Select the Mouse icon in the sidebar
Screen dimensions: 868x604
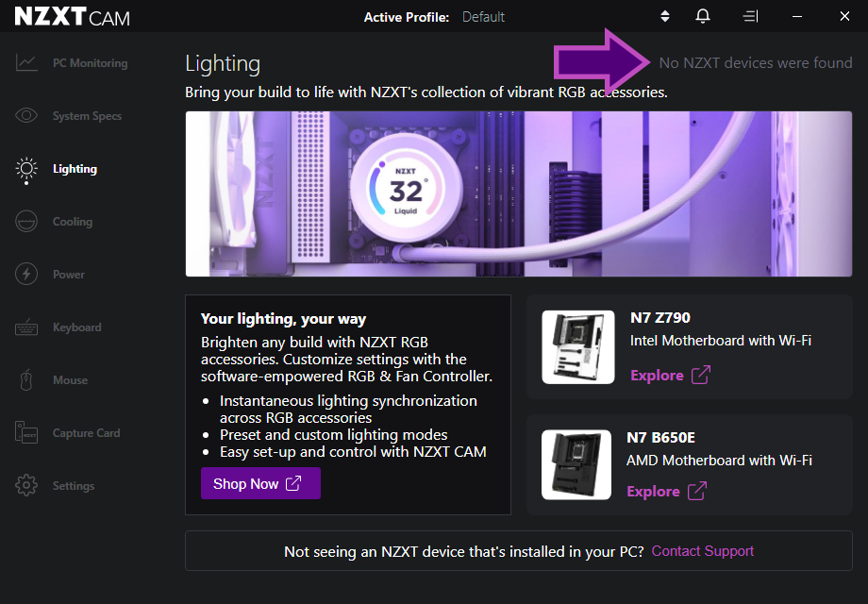click(26, 379)
